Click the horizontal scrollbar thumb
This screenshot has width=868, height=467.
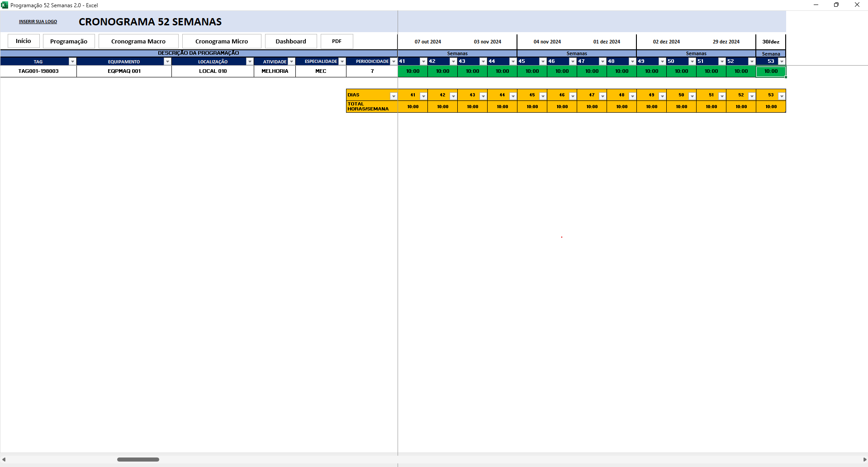[138, 459]
